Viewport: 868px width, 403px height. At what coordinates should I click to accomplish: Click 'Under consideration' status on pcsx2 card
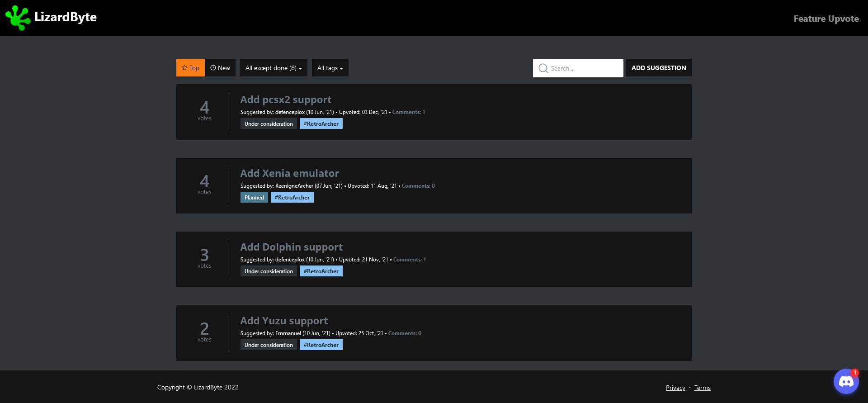click(x=269, y=124)
